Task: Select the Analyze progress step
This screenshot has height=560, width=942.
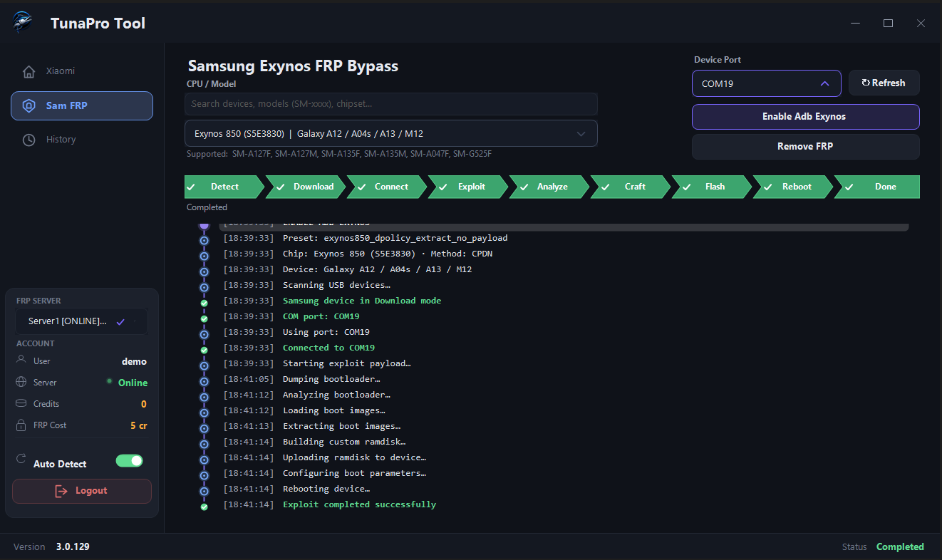Action: point(549,187)
